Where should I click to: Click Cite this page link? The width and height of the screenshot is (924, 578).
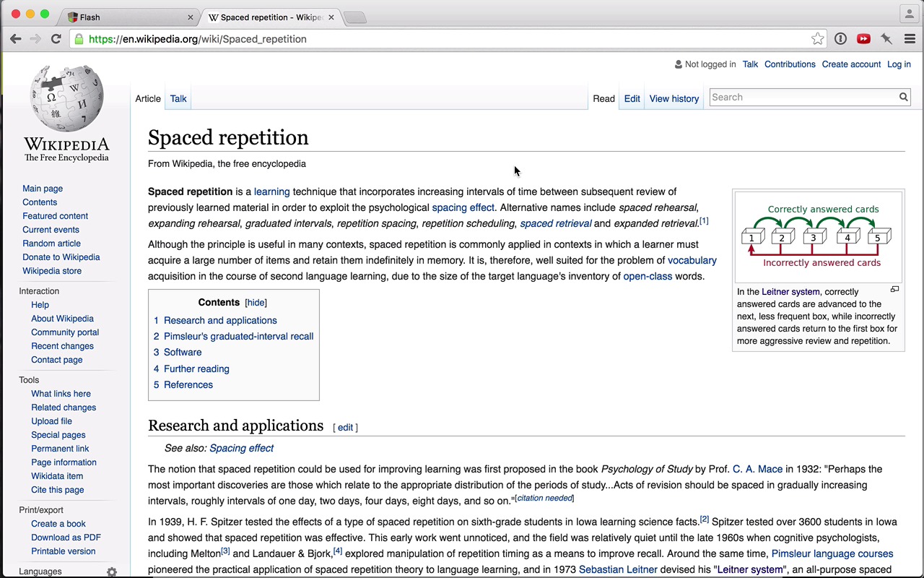tap(57, 490)
